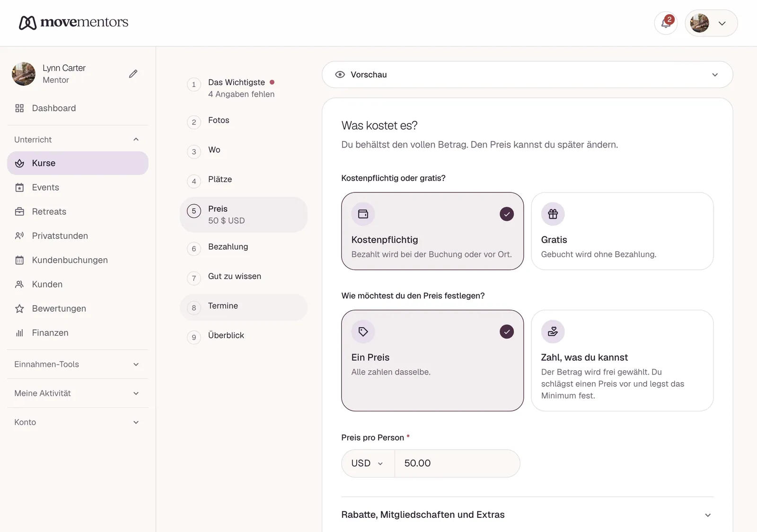Select the Gratis option card
Screen dimensions: 757x532
(622, 231)
